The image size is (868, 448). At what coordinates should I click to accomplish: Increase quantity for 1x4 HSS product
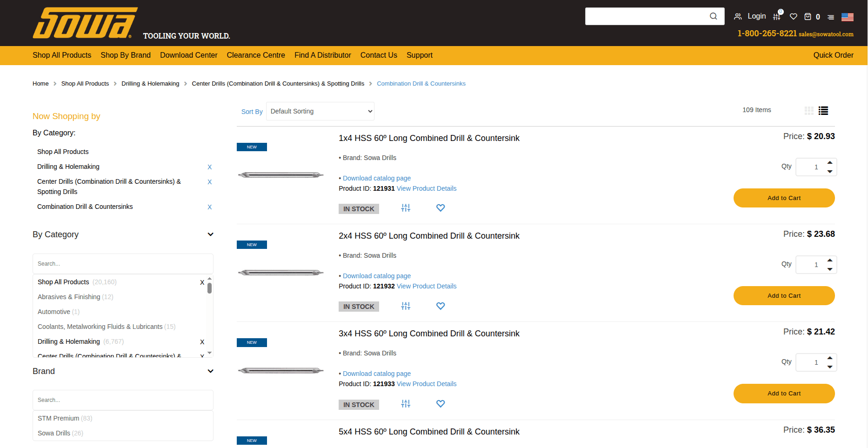(830, 162)
